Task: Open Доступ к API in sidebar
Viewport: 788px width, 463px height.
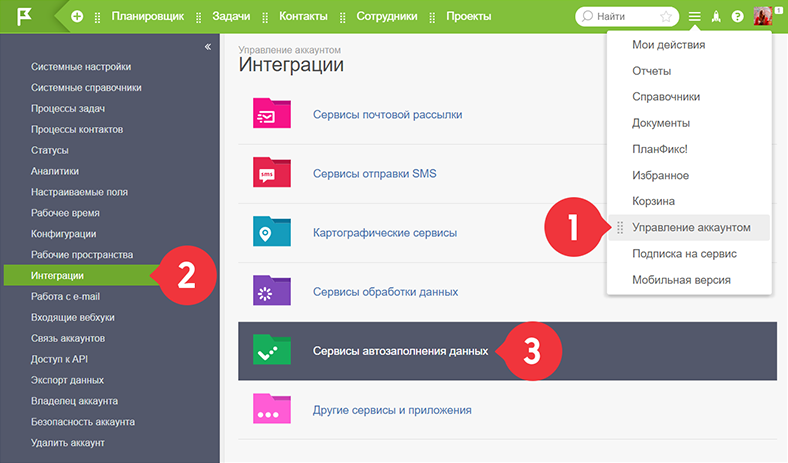Action: coord(59,359)
